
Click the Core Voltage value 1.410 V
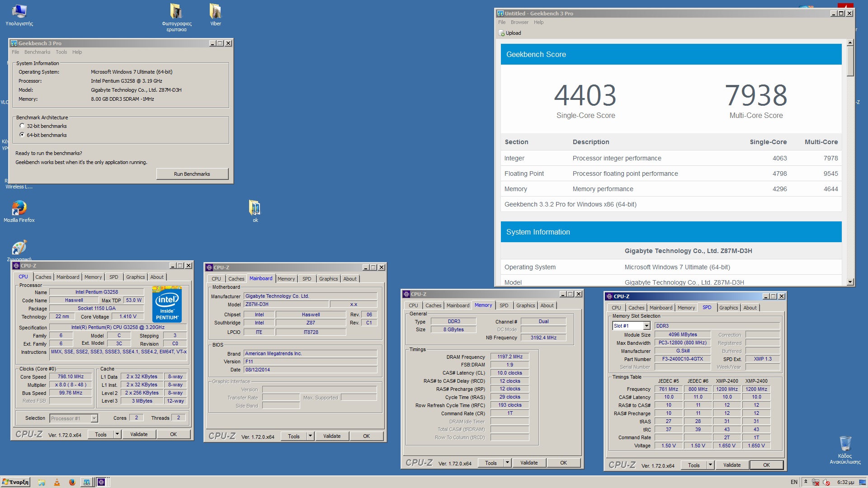coord(128,317)
